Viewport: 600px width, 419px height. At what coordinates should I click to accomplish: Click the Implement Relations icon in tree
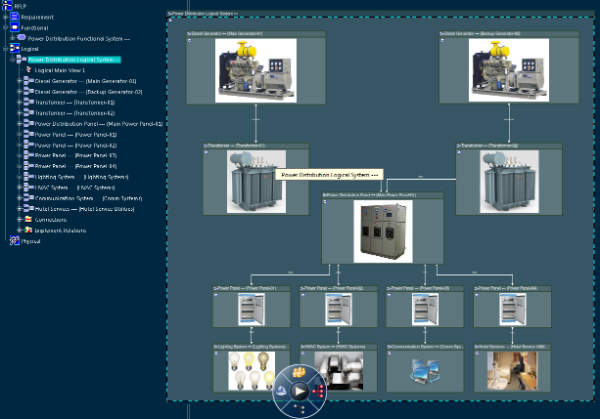tap(27, 230)
